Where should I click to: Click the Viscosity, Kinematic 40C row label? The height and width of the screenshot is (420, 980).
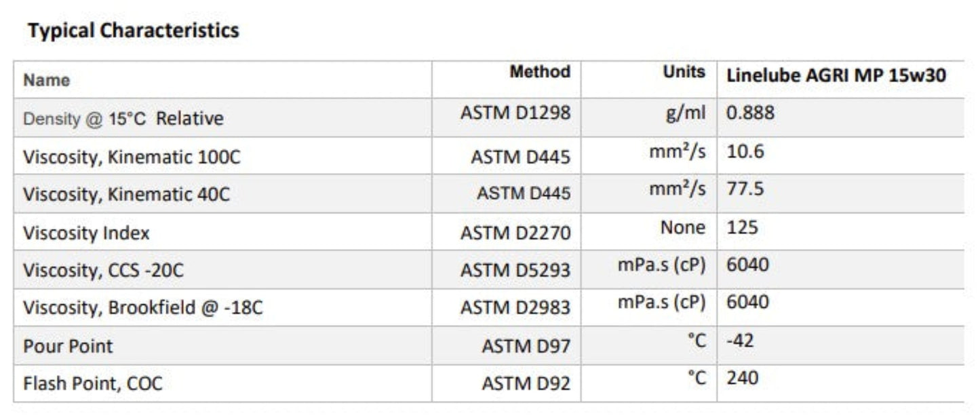pyautogui.click(x=126, y=195)
